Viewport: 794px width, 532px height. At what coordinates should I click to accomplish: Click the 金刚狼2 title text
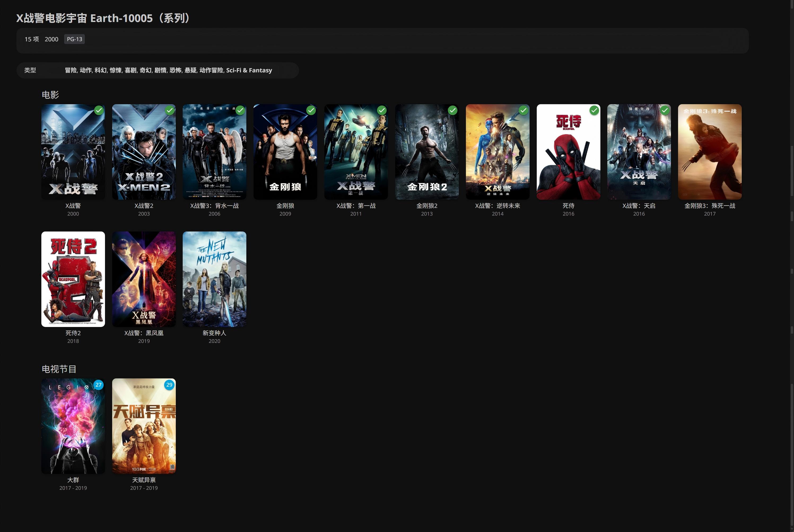[427, 206]
